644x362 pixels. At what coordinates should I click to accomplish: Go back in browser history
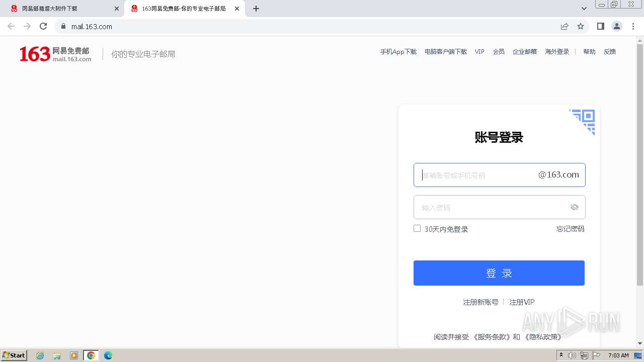point(11,26)
